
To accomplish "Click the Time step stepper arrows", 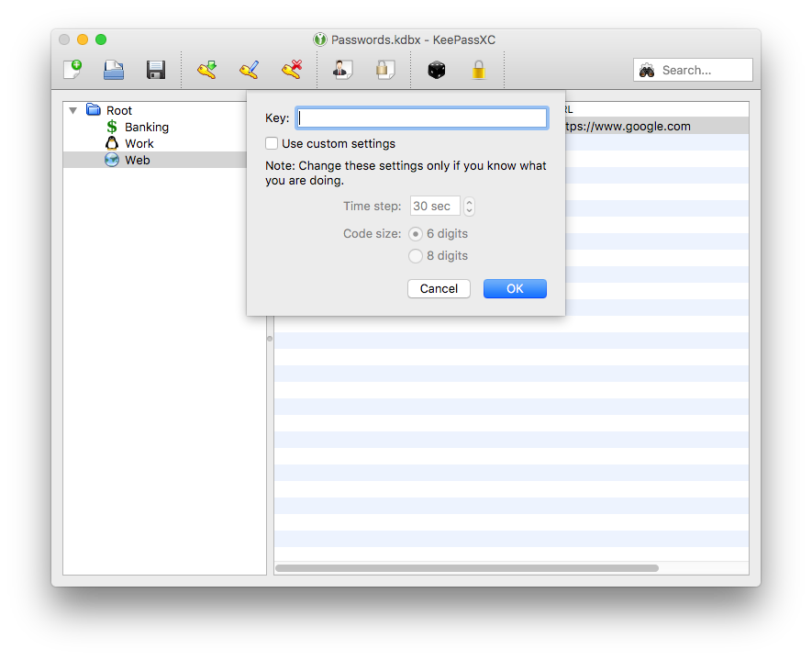I will [469, 207].
